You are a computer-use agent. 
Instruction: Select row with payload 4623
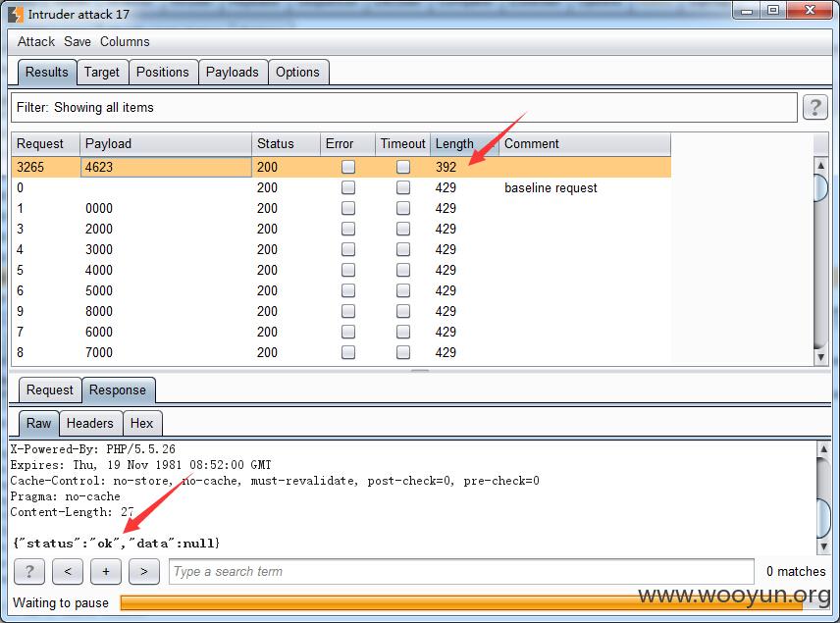341,167
